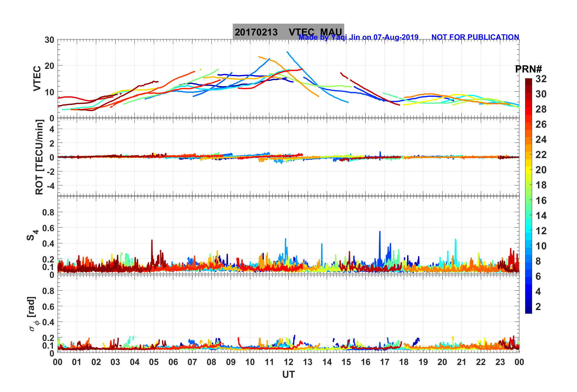Click the S4 y-axis label
577x392 pixels.
[x=32, y=235]
